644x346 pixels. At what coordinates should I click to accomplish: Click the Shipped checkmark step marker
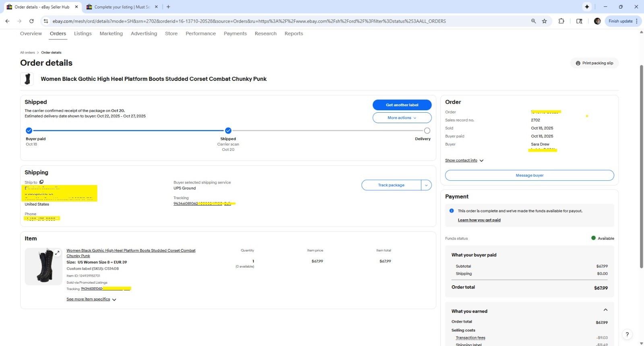click(228, 130)
